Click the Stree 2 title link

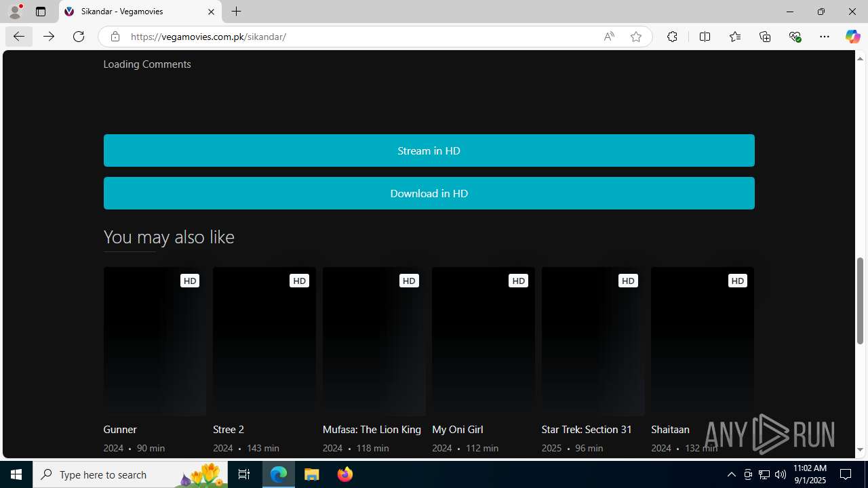[229, 429]
